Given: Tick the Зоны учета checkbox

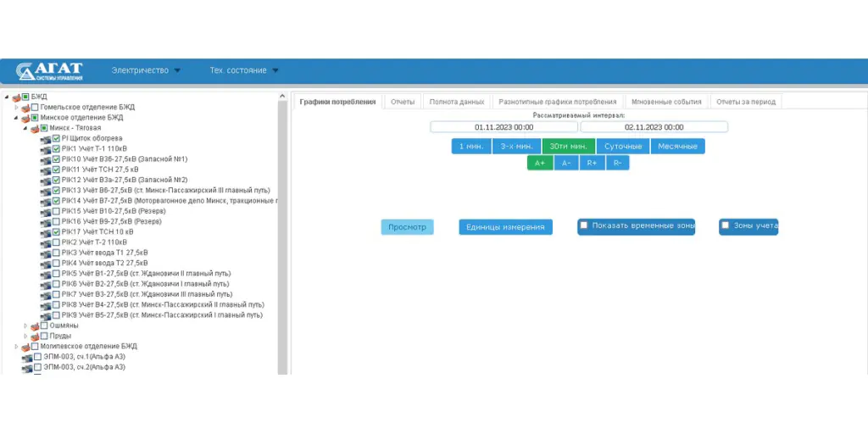Looking at the screenshot, I should (x=726, y=225).
